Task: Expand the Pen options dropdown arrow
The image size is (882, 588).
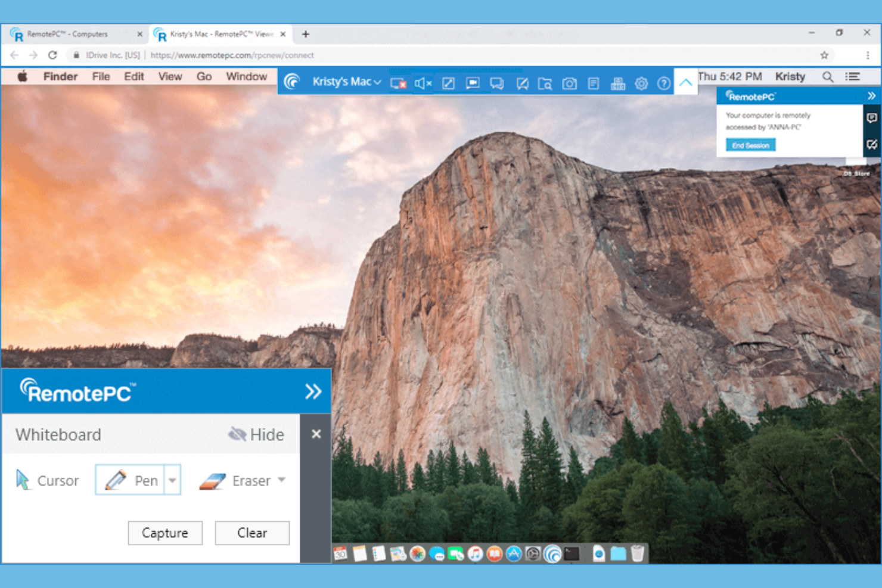Action: pos(172,480)
